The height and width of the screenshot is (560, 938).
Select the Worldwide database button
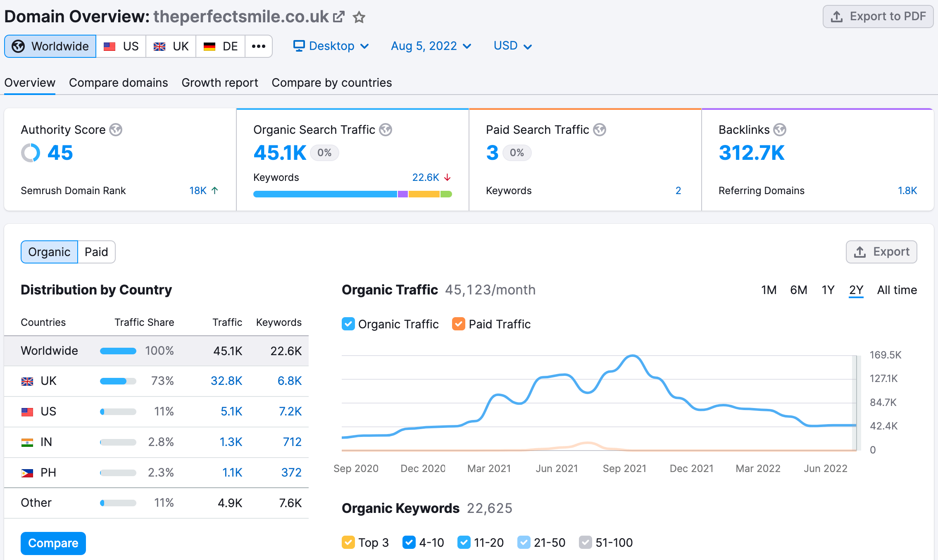50,46
